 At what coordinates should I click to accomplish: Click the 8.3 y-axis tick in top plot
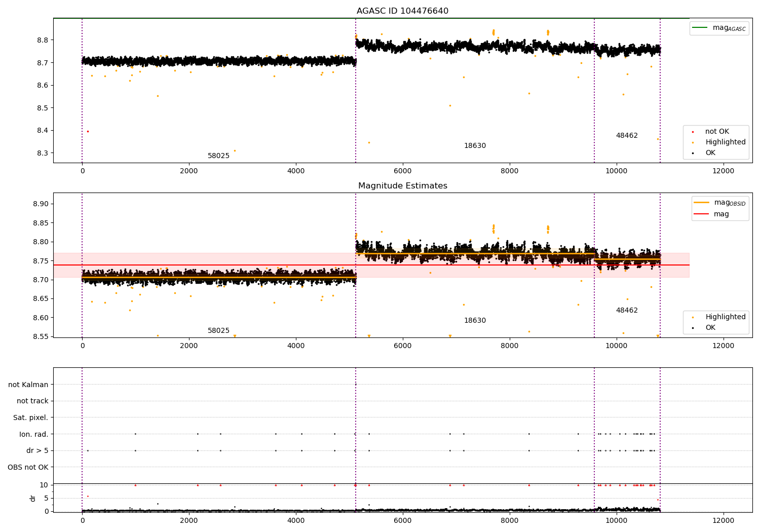pos(43,153)
